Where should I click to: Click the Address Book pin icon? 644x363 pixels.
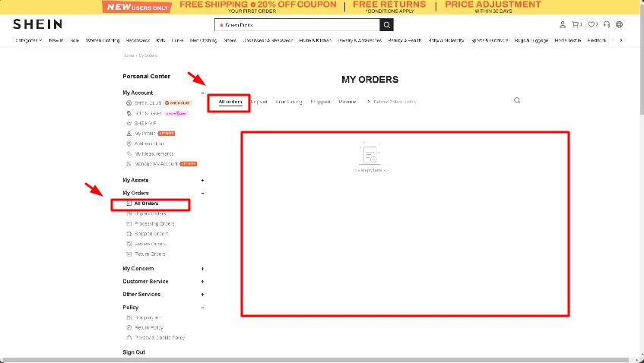point(128,144)
